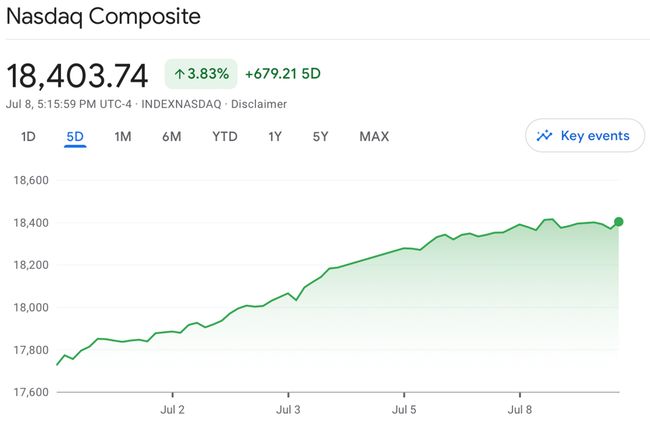Show the MAX chart range
Image resolution: width=650 pixels, height=424 pixels.
374,136
